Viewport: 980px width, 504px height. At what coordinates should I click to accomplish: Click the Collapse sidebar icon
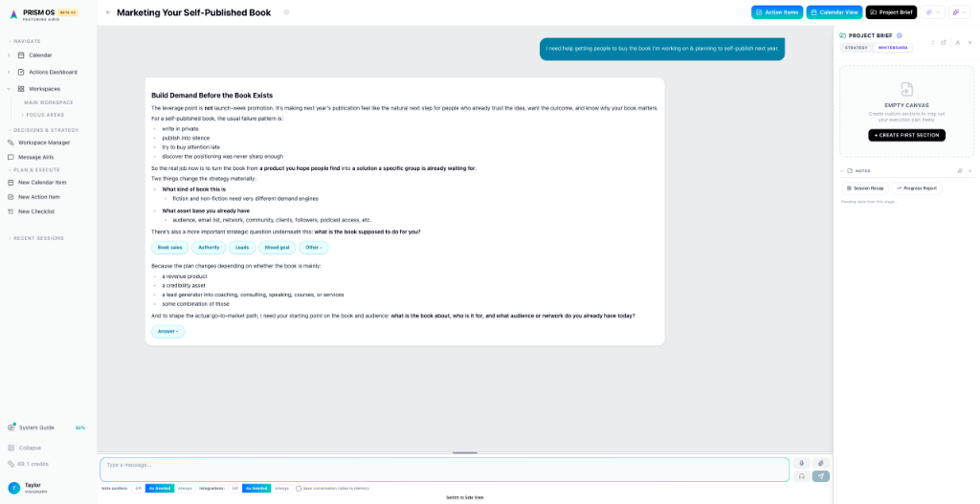11,448
